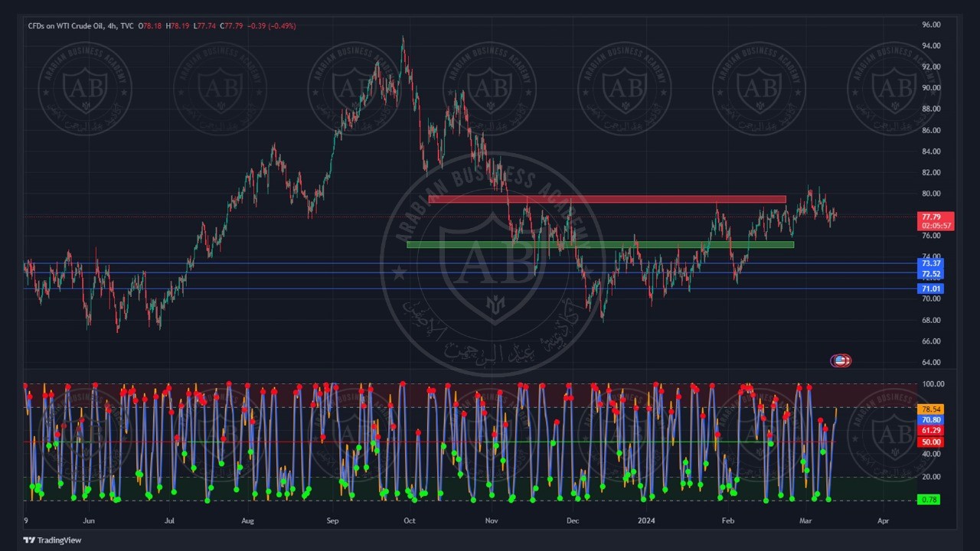Click the 68.00 price scale label
This screenshot has width=980, height=551.
click(x=931, y=321)
